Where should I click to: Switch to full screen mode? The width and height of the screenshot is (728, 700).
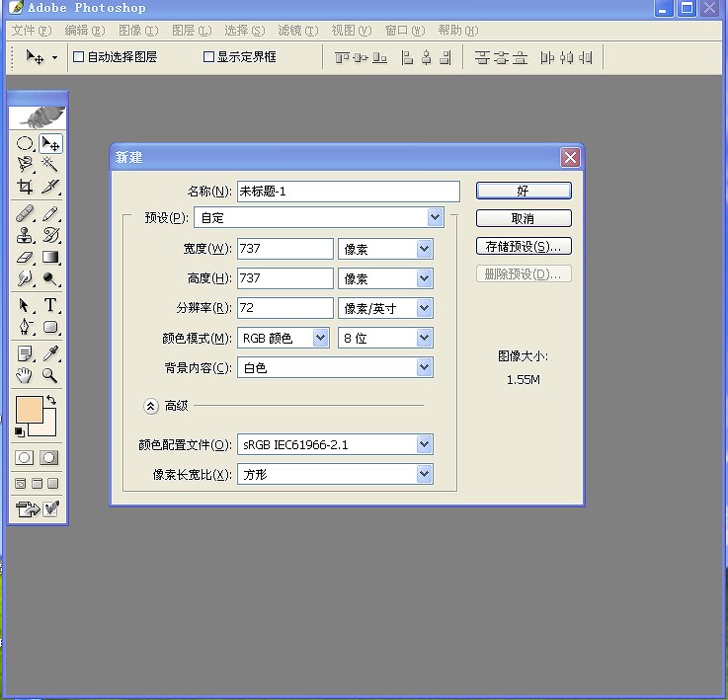pyautogui.click(x=53, y=483)
